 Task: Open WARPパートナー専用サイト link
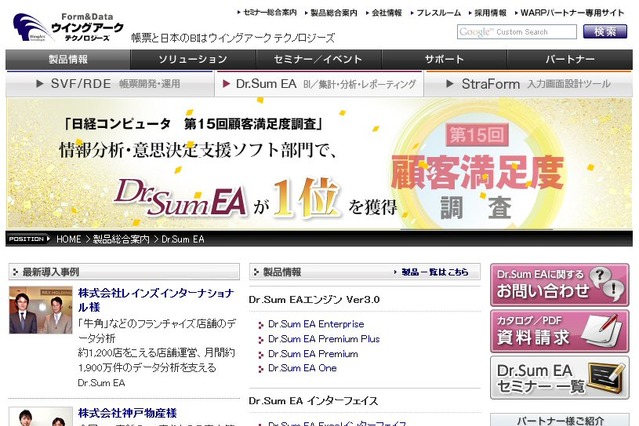pos(572,13)
